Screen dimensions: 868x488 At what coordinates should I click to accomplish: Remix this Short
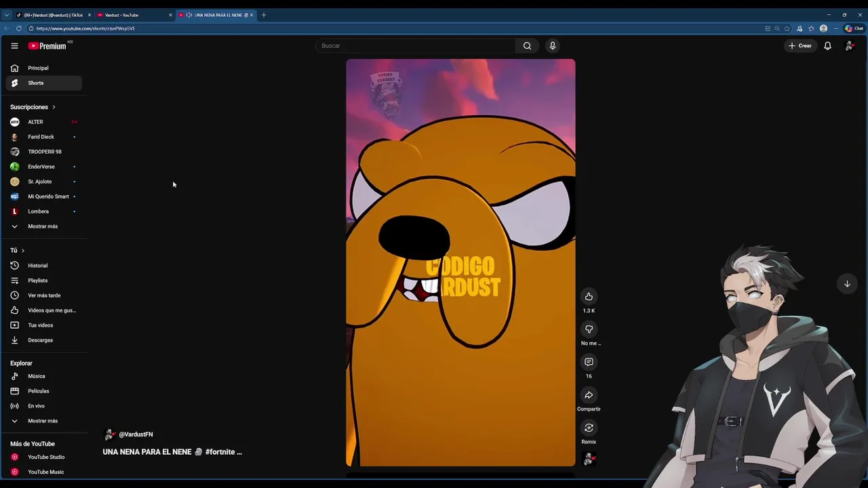pos(589,428)
